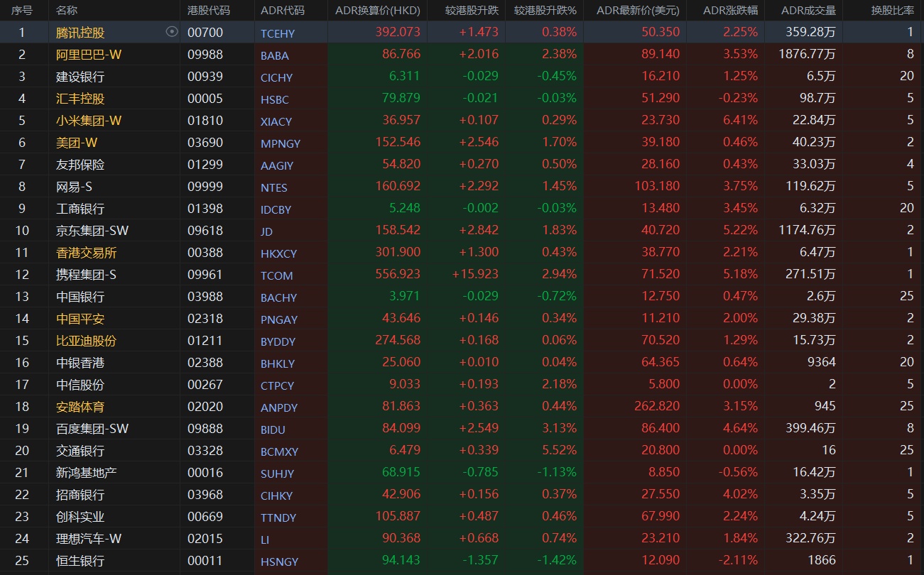
Task: Click Hong Kong stock code 00005
Action: point(205,99)
